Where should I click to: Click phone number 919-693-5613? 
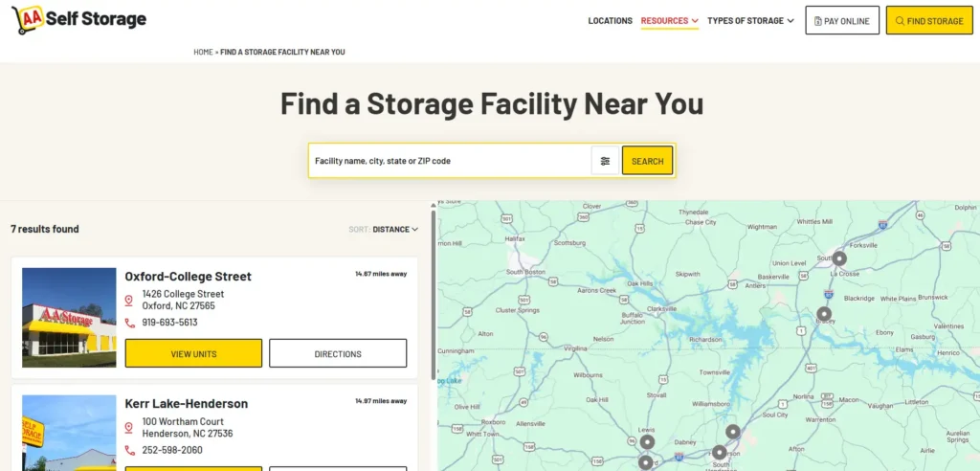click(169, 323)
